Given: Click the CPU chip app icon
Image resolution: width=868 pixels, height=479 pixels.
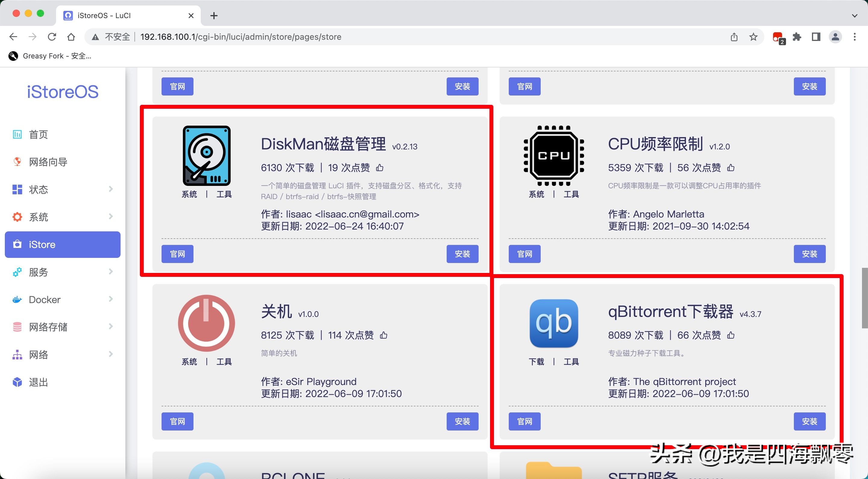Looking at the screenshot, I should point(554,156).
